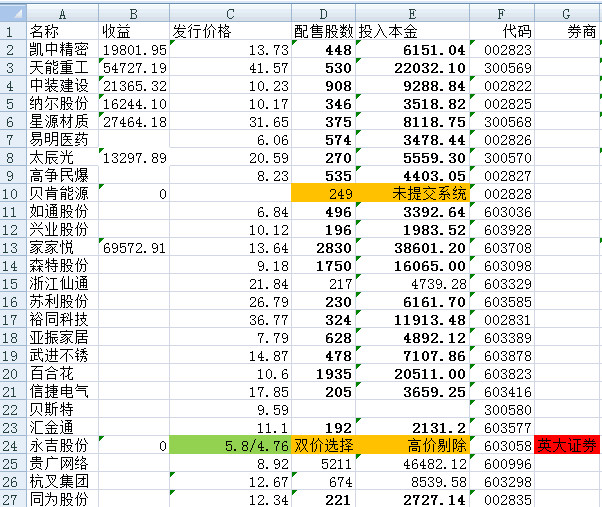
Task: Select row 24 header
Action: point(13,445)
